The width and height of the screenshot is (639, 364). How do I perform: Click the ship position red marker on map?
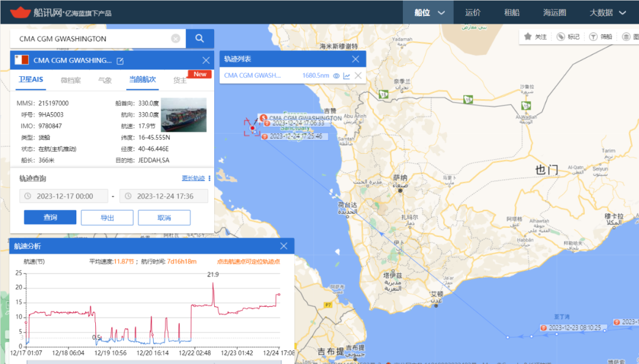pos(253,128)
